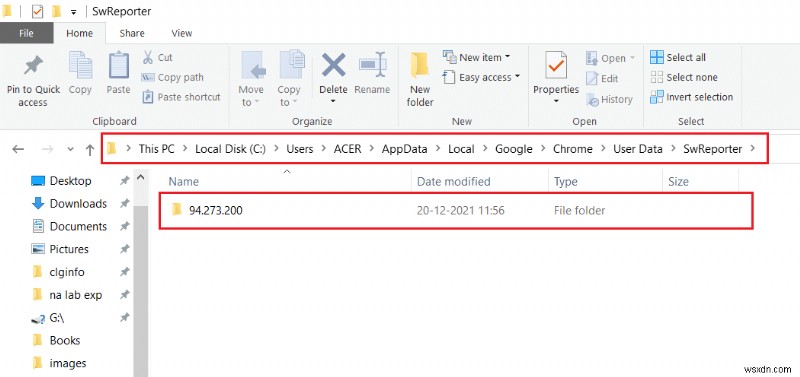Click the Properties checkmark icon

556,65
